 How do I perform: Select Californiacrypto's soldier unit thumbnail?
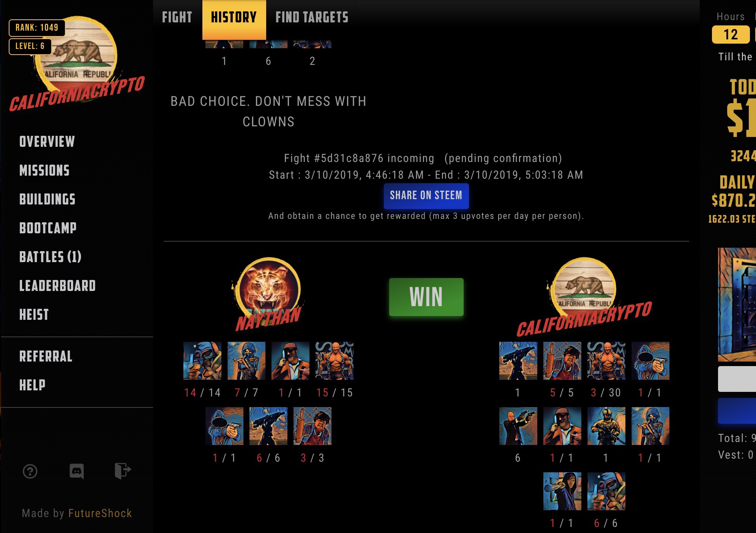606,426
